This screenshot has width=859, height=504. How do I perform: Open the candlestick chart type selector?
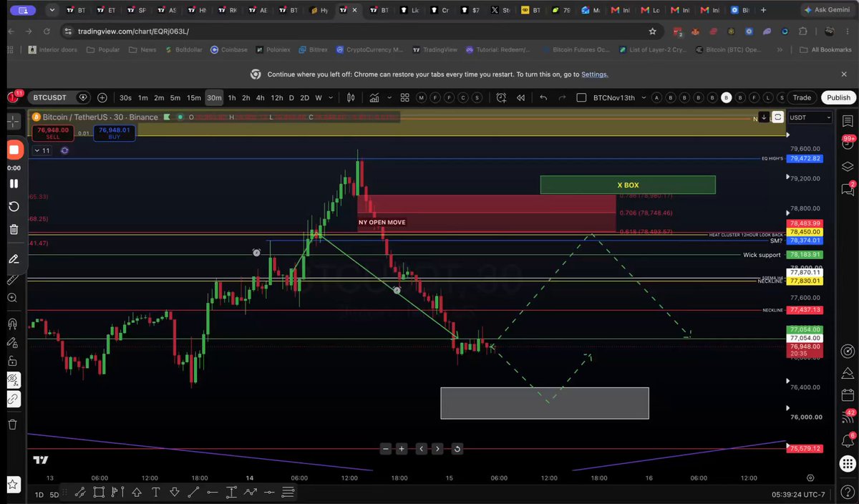[x=351, y=98]
